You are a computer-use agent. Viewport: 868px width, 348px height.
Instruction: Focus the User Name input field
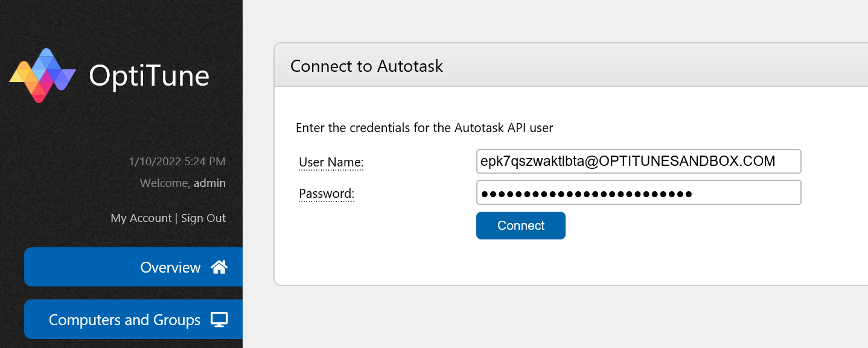639,162
